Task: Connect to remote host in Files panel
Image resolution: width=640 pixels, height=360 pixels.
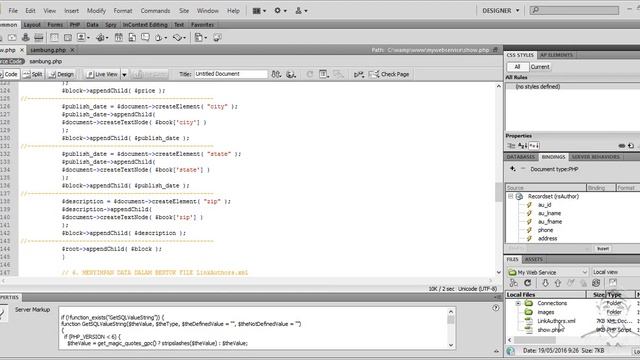Action: pyautogui.click(x=514, y=283)
